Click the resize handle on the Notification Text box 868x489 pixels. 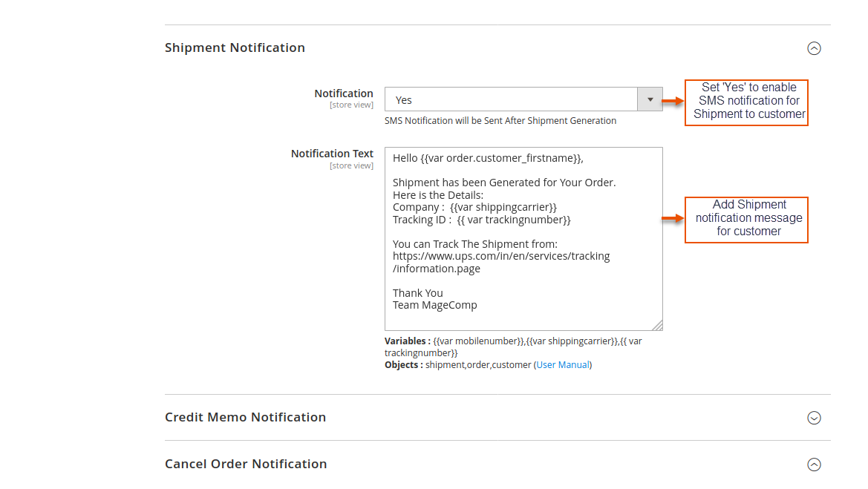657,325
